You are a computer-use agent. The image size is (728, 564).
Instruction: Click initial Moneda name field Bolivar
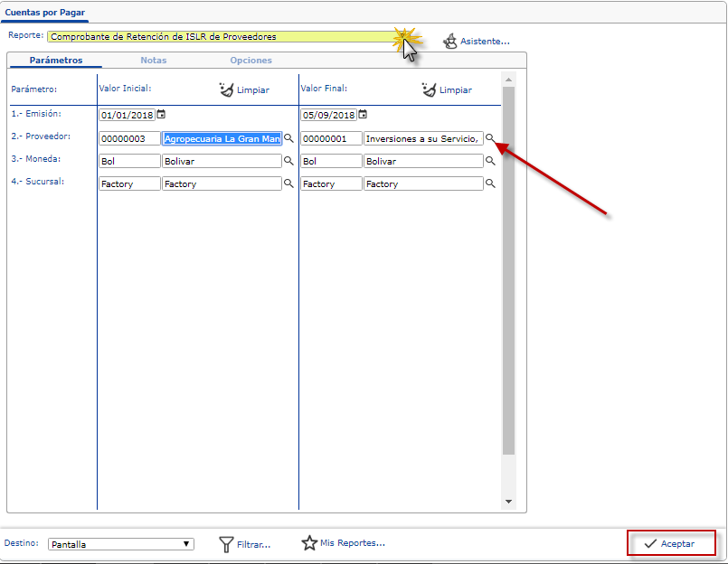(x=222, y=161)
